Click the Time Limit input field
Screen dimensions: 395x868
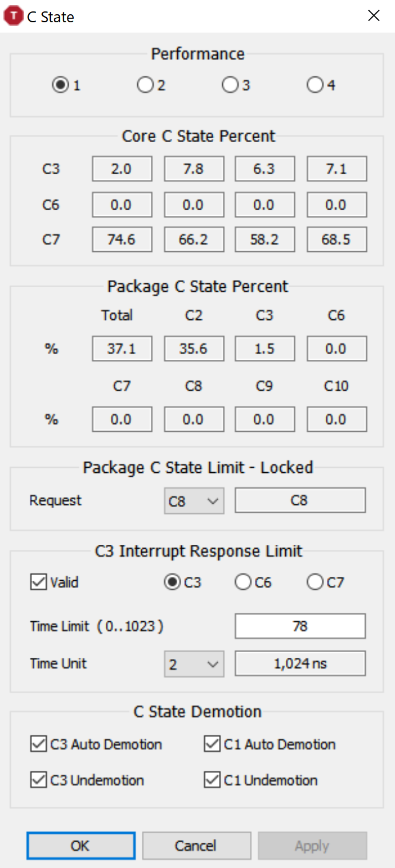[300, 626]
